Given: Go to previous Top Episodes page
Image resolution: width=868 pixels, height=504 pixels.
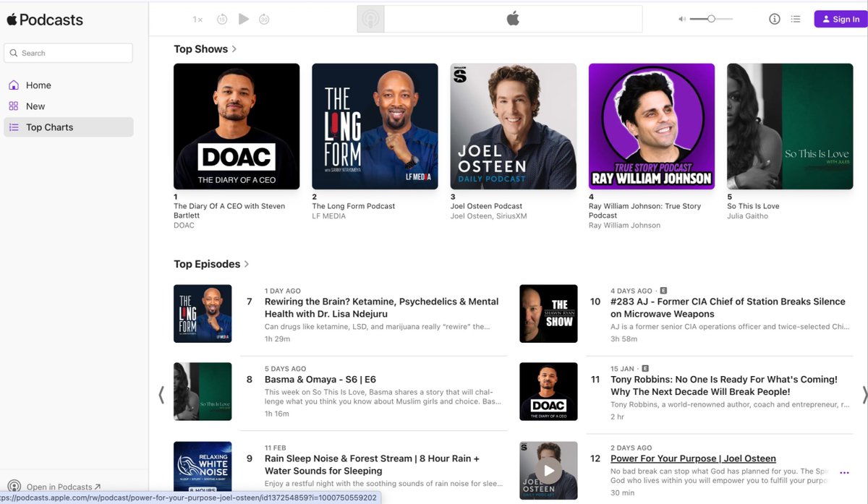Looking at the screenshot, I should coord(161,394).
